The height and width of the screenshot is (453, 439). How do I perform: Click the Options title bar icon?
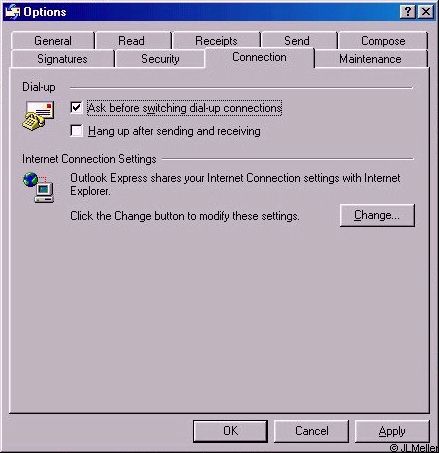pyautogui.click(x=12, y=12)
